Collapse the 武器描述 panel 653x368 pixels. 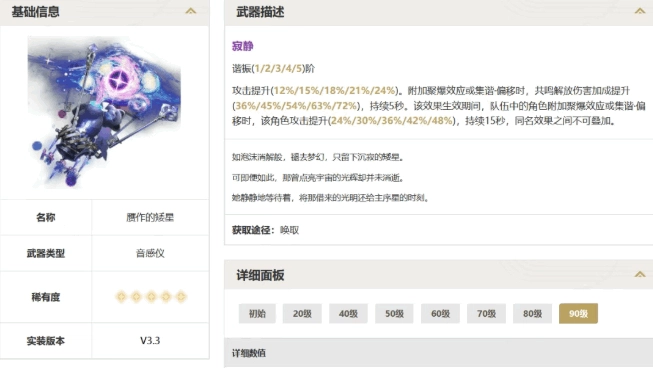tap(640, 11)
